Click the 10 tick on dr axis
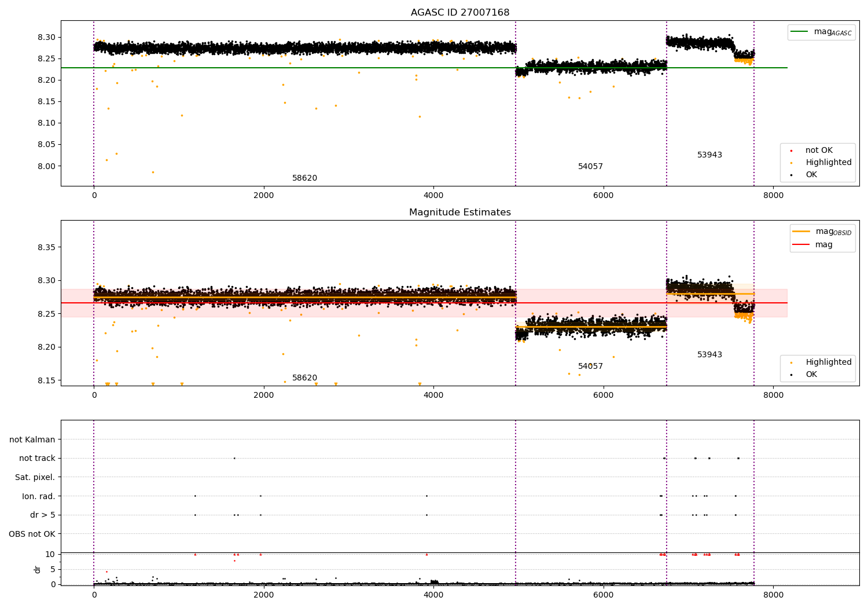The width and height of the screenshot is (868, 608). (50, 554)
